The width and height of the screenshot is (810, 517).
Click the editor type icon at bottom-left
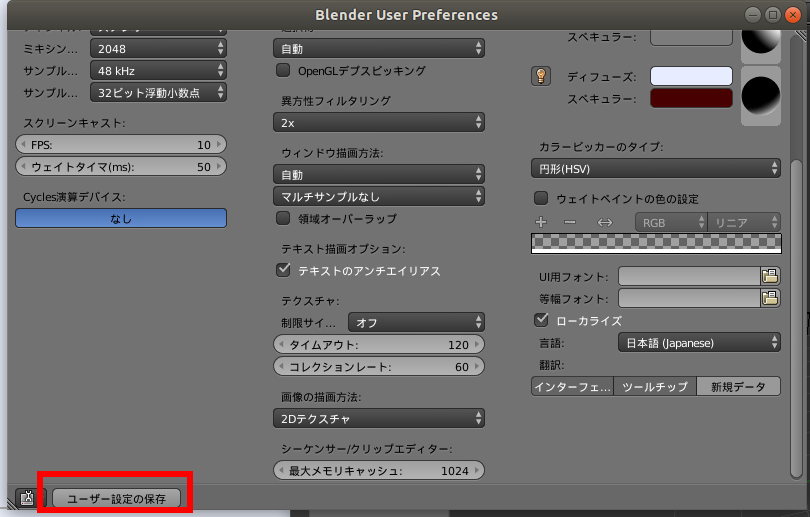(x=27, y=497)
